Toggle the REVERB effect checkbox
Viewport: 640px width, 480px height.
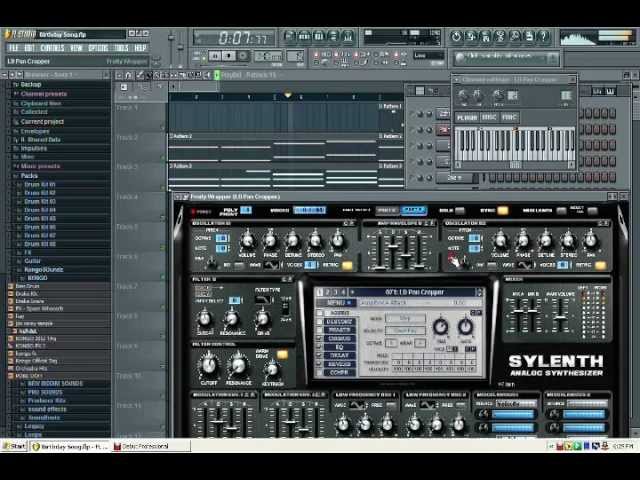point(320,364)
